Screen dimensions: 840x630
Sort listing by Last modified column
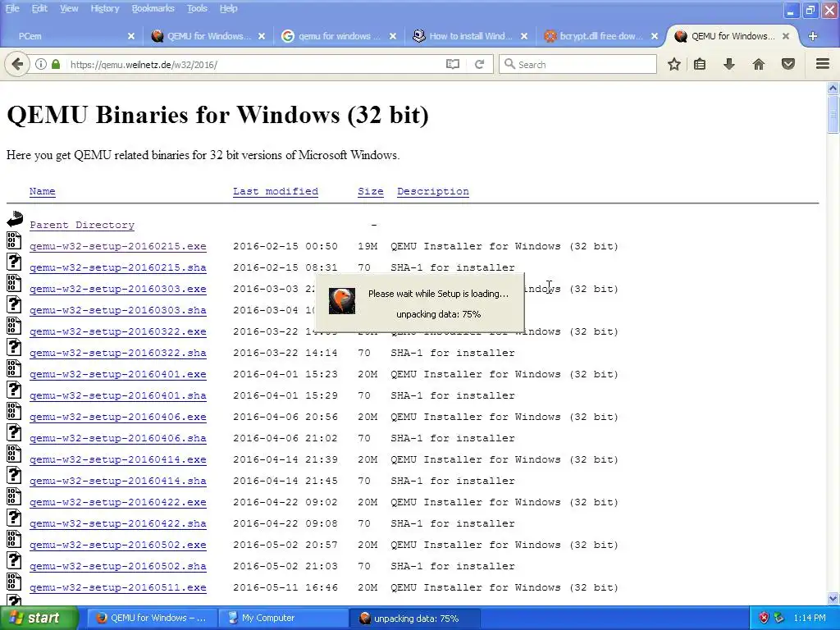coord(276,191)
